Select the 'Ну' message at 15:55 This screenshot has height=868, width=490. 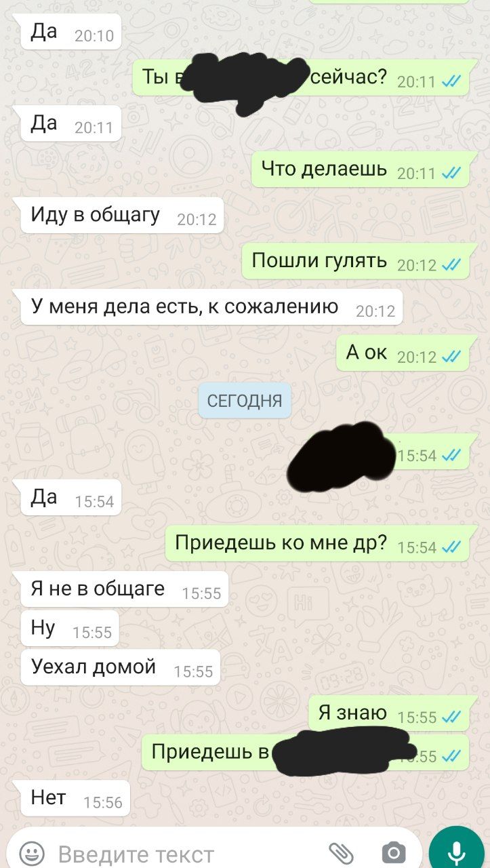pos(69,628)
